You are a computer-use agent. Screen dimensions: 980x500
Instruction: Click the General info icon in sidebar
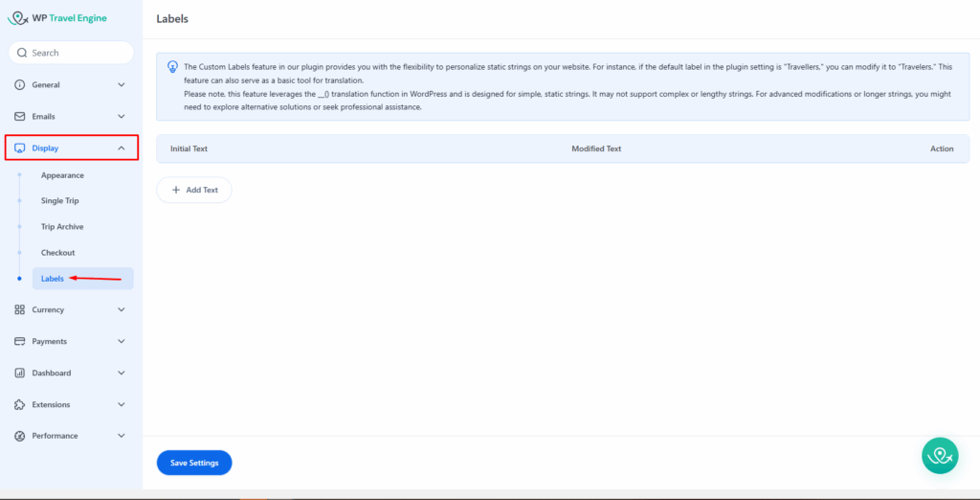pos(20,84)
